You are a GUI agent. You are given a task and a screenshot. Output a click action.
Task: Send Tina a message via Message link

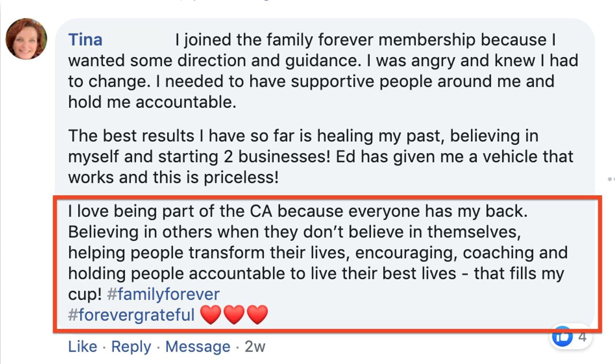198,346
